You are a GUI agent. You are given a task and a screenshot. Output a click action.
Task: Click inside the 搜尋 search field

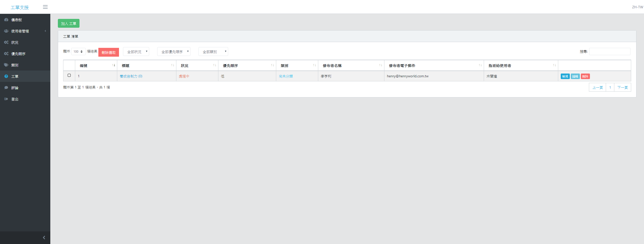(x=610, y=51)
